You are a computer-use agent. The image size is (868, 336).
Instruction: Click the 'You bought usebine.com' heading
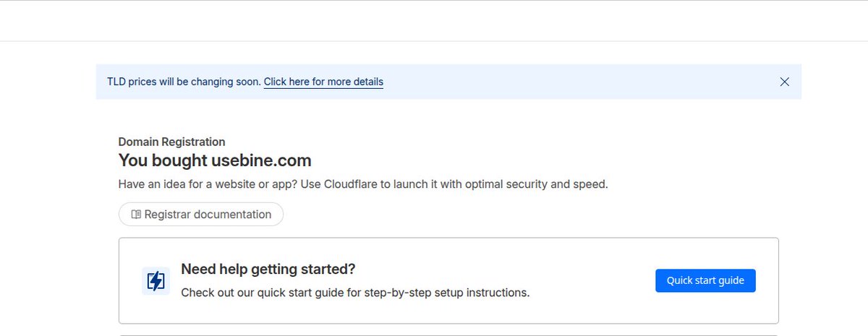(x=215, y=160)
